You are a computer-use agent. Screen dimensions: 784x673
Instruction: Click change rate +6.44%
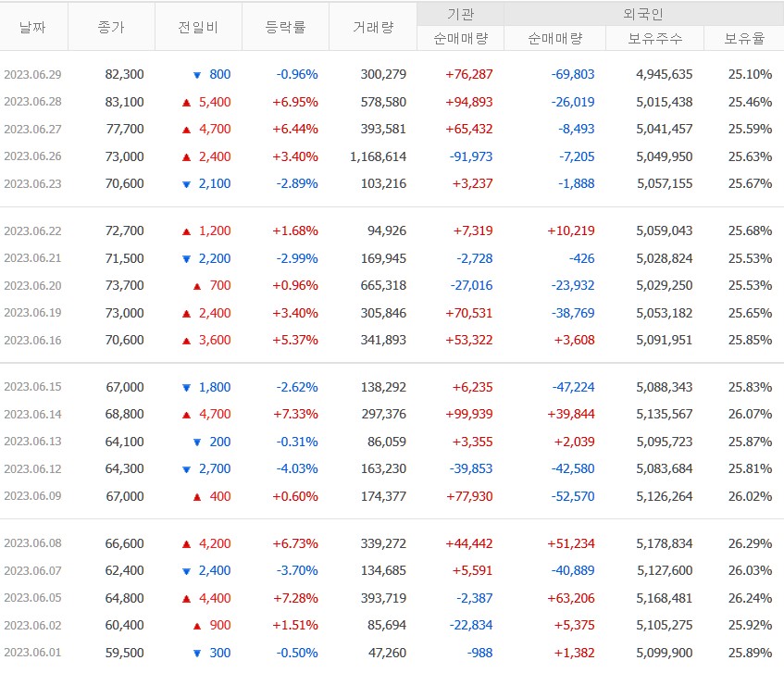click(295, 129)
